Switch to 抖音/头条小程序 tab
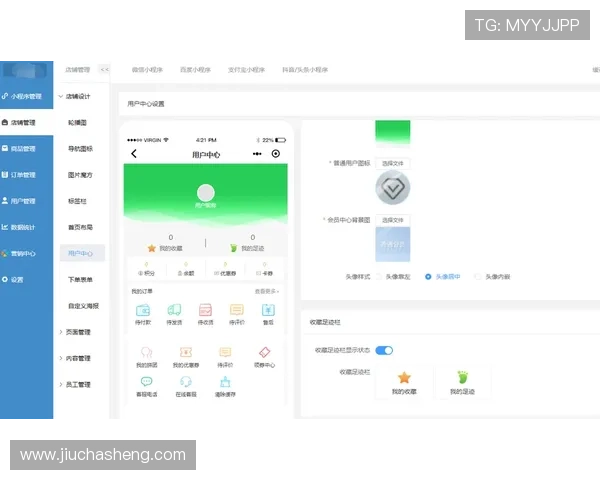This screenshot has width=600, height=480. 305,70
